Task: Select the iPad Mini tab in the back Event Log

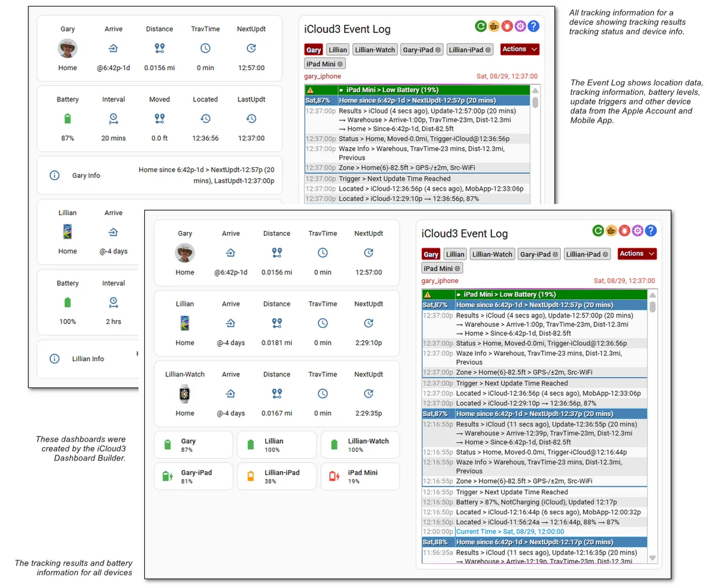Action: pyautogui.click(x=325, y=64)
